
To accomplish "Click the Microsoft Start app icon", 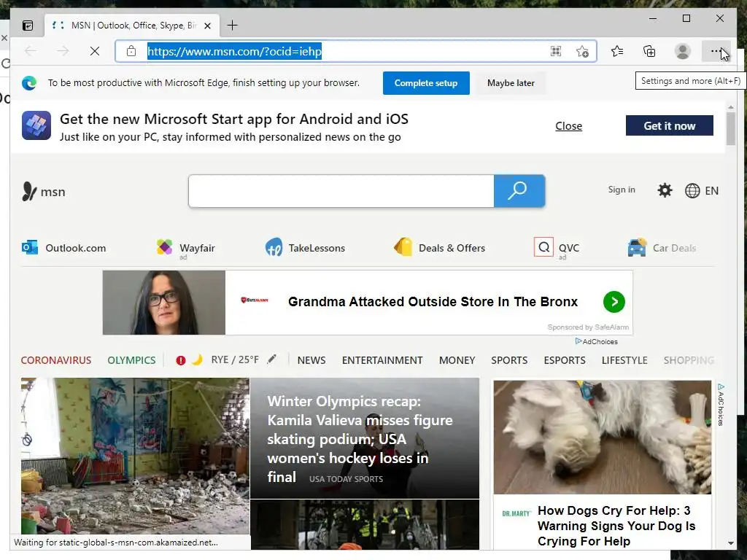I will [x=36, y=125].
